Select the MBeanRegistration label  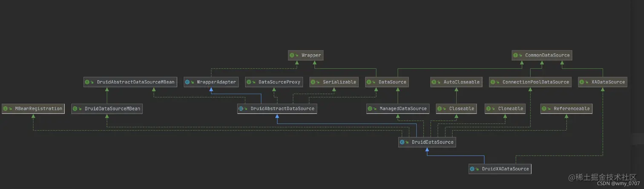tap(39, 109)
